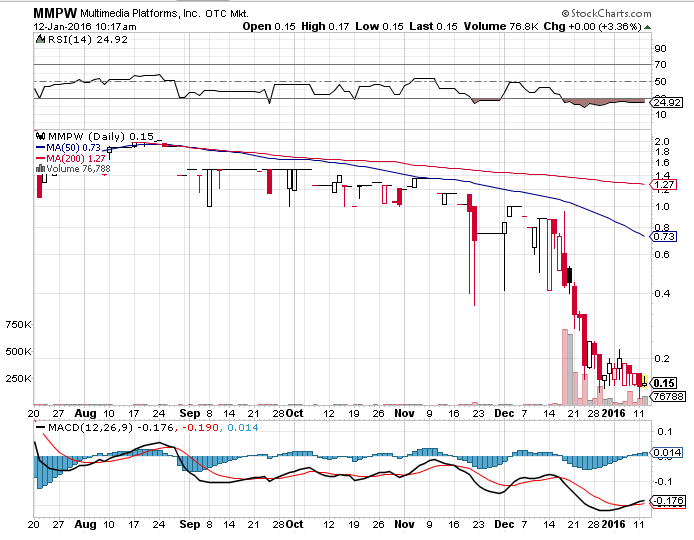
Task: Click the Nov label on the price panel date axis
Action: coord(404,413)
